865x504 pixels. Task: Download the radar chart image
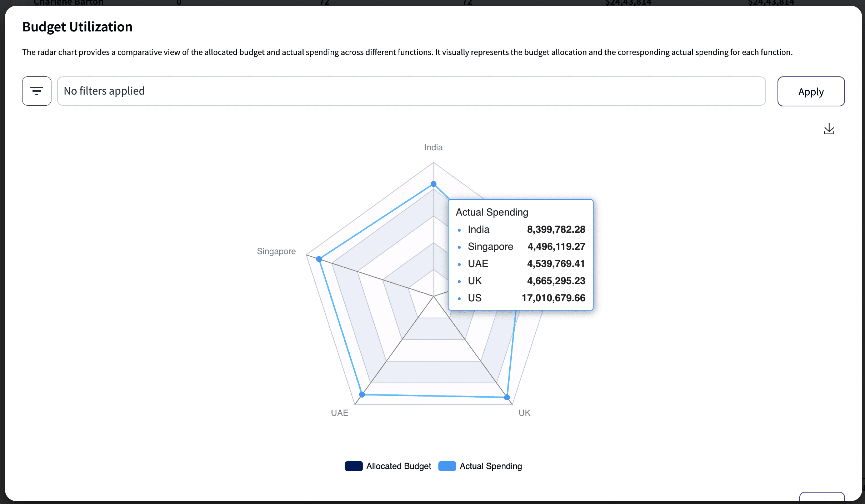tap(829, 129)
